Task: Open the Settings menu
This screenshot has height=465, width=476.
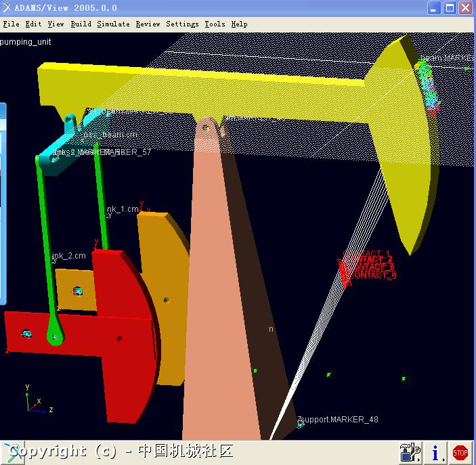Action: 182,24
